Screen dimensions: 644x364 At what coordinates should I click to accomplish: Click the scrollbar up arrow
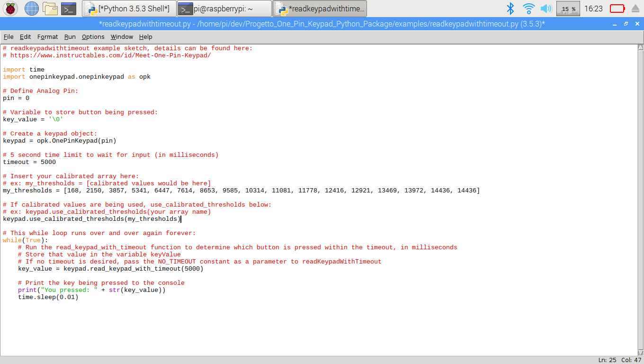(x=640, y=47)
